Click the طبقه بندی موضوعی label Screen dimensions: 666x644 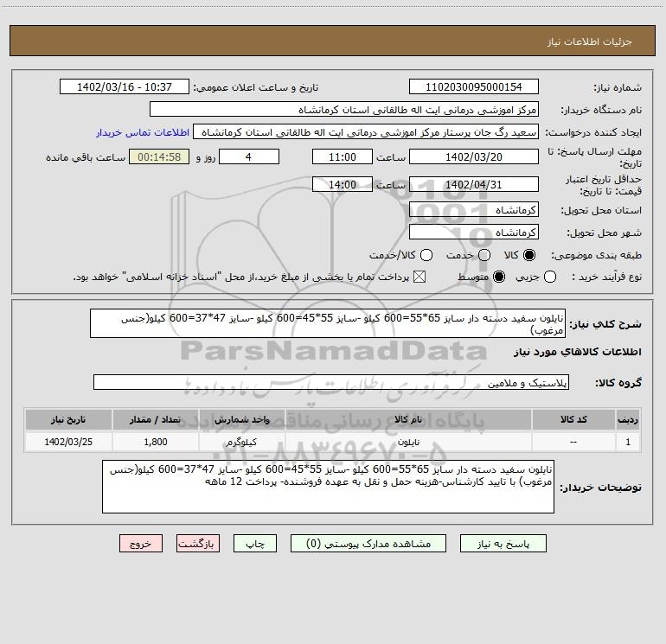(596, 256)
